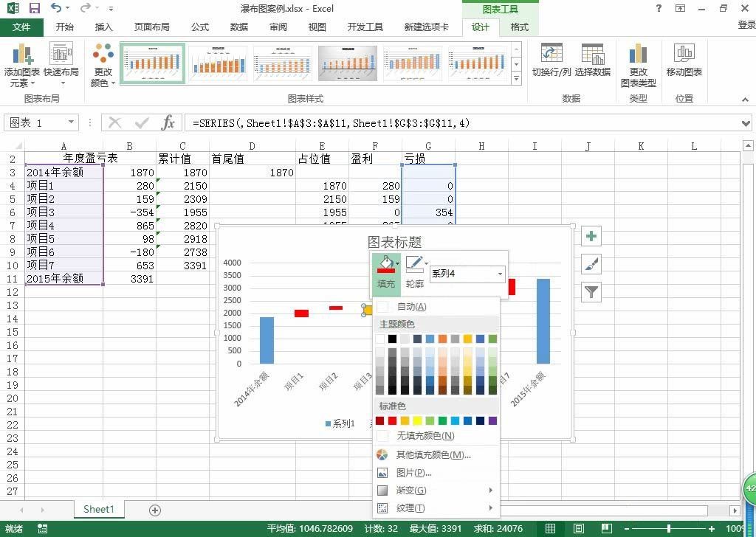Image resolution: width=756 pixels, height=537 pixels.
Task: Select column B header
Action: (x=129, y=146)
